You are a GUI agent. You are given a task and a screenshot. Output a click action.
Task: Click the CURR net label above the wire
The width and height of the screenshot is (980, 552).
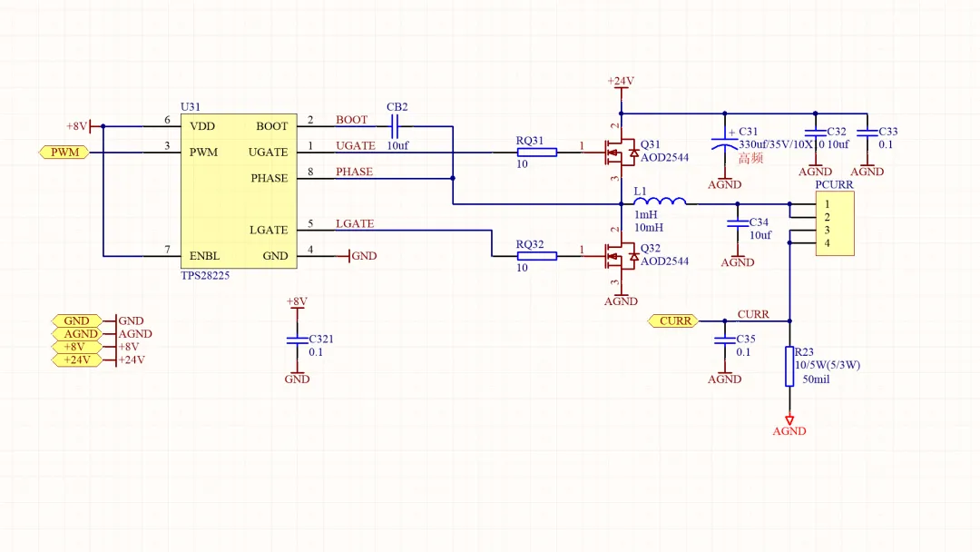point(753,314)
